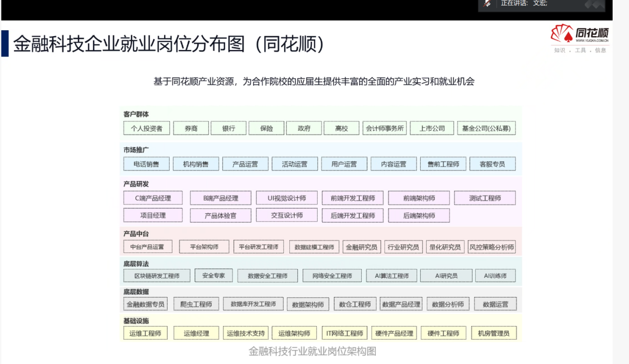Click the 售前工程师 box
The width and height of the screenshot is (629, 364).
click(x=443, y=164)
